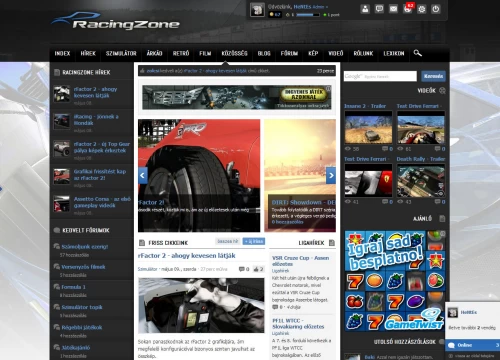Open 'rFactor 2 - ahogy kevesen látják' sidebar news

[x=95, y=92]
